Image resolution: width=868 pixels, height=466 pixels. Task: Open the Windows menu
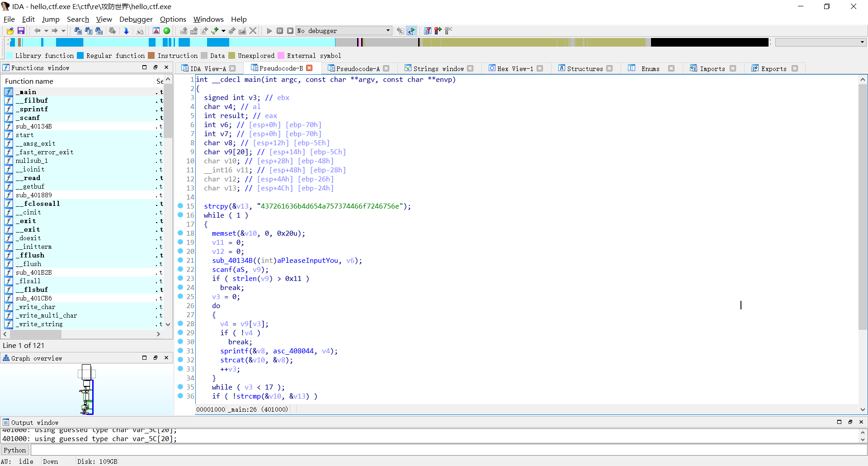(x=208, y=19)
